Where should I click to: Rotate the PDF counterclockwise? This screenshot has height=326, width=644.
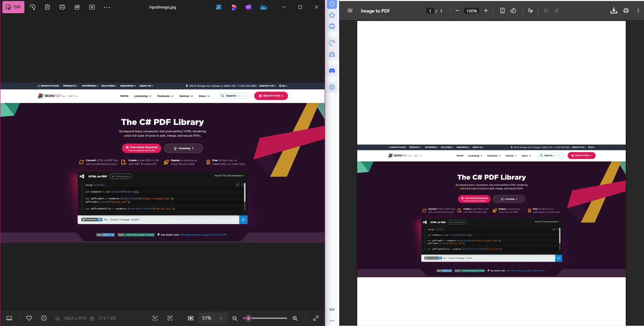click(513, 10)
